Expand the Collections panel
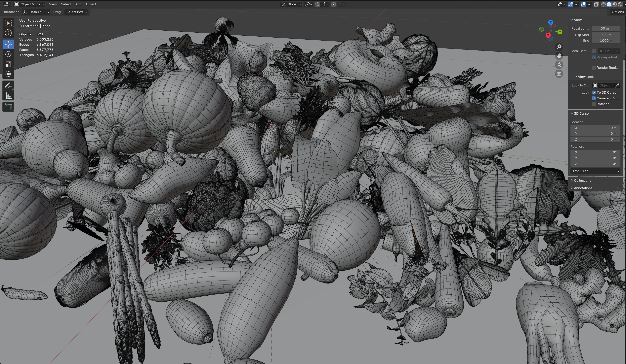Screen dimensions: 626x364 pyautogui.click(x=582, y=180)
